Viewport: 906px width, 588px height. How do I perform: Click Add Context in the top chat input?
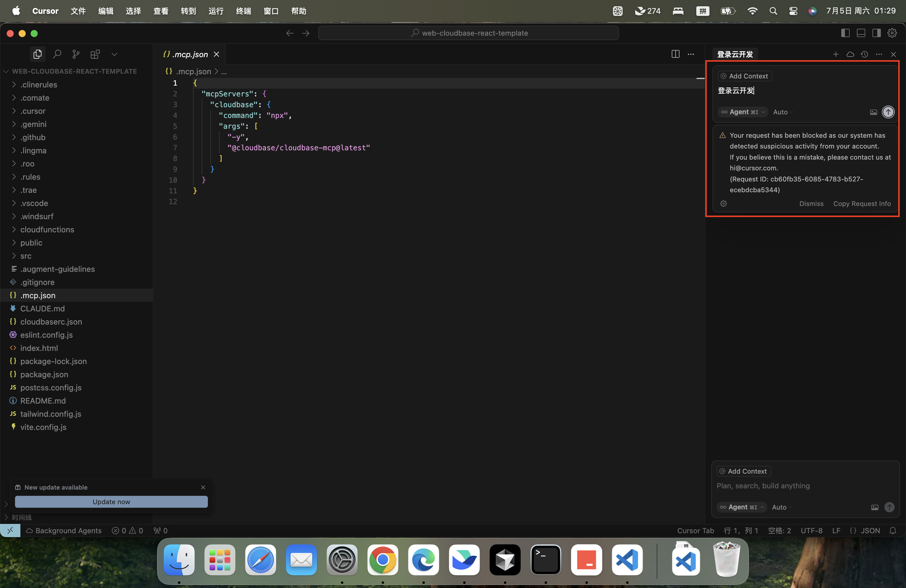pos(744,76)
